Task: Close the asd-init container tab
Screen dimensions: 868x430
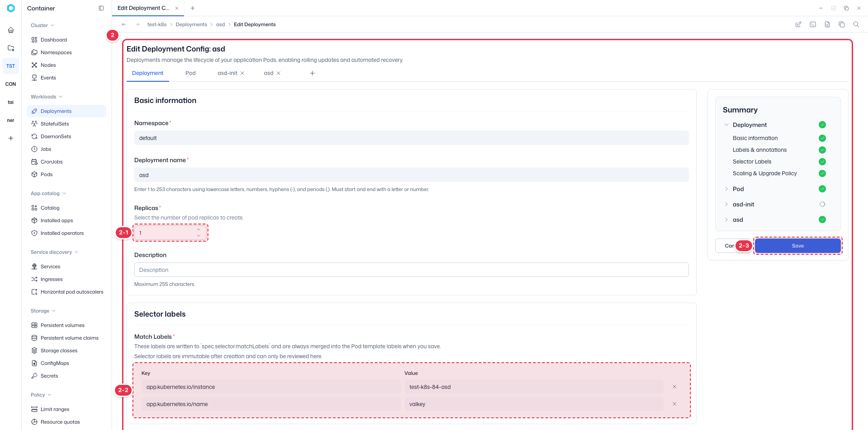Action: 242,73
